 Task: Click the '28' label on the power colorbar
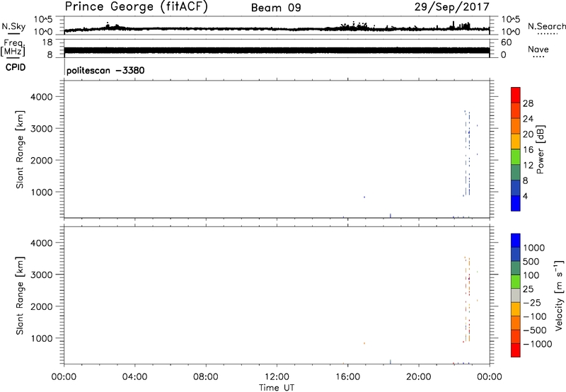pyautogui.click(x=528, y=103)
